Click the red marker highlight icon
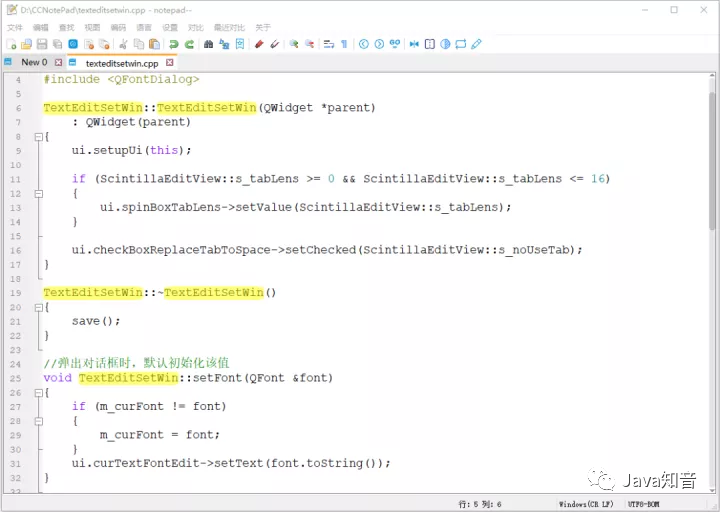720x512 pixels. coord(259,44)
